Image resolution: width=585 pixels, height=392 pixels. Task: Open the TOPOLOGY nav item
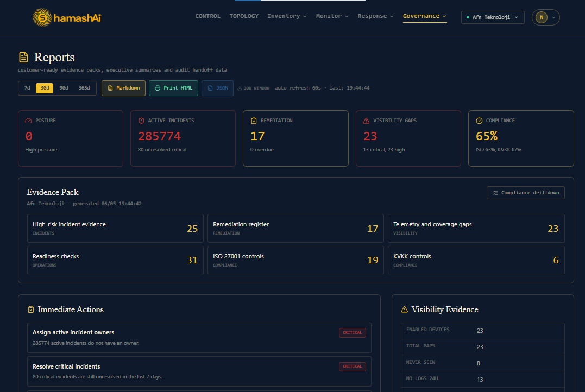point(244,16)
